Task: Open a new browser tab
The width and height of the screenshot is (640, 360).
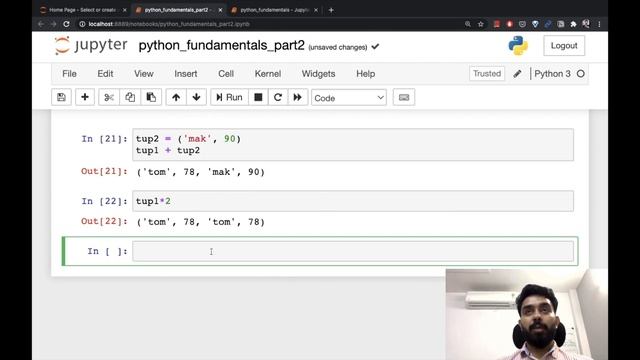Action: 331,10
